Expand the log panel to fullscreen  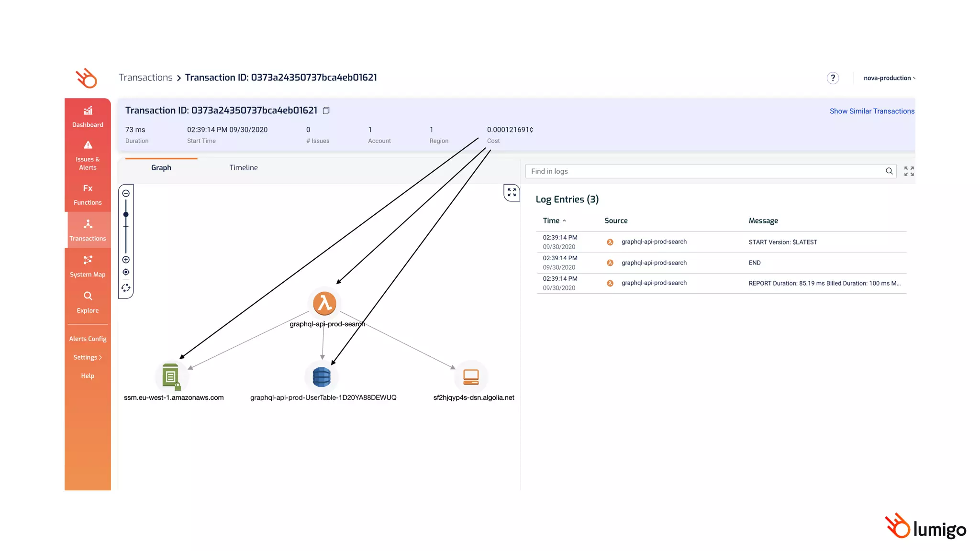909,171
